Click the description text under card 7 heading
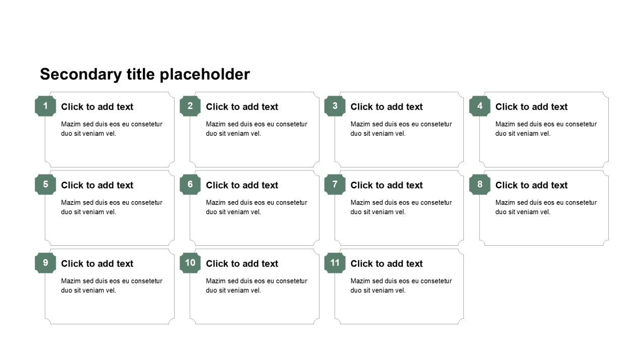The width and height of the screenshot is (644, 362). 401,207
